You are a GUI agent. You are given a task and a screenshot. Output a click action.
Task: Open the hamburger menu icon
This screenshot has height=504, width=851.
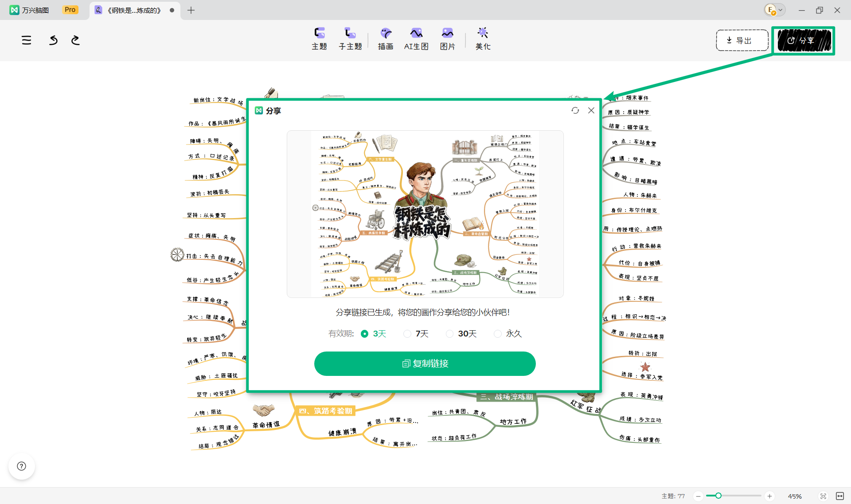[27, 40]
